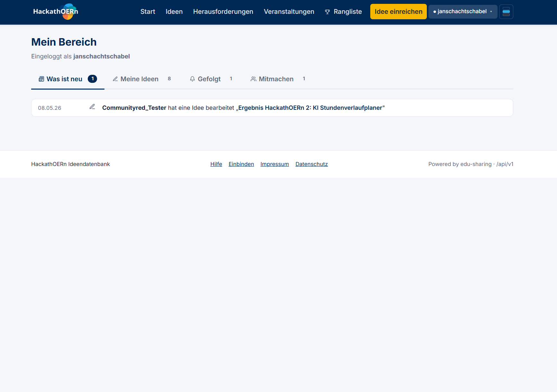Open the Impressum footer link
This screenshot has width=557, height=392.
pos(275,164)
